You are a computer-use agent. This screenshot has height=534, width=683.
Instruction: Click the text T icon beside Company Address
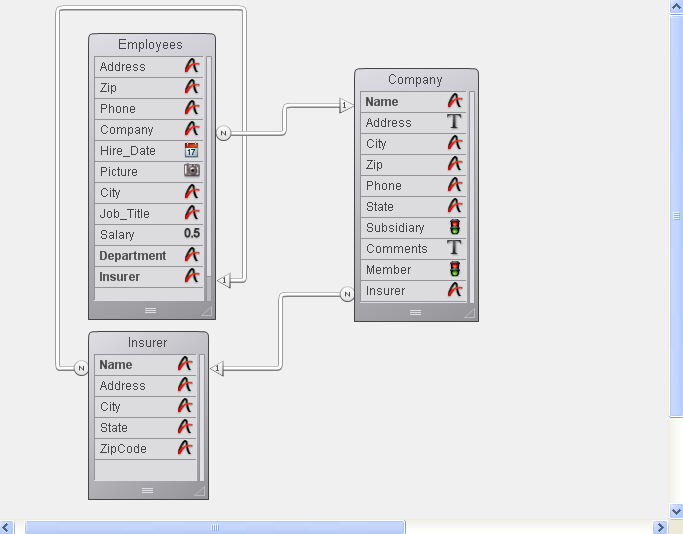coord(455,122)
